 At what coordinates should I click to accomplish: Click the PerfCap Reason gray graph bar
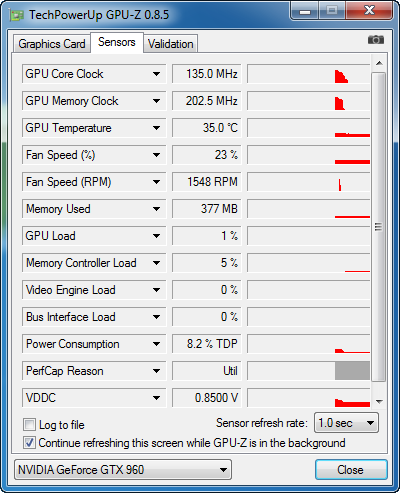pyautogui.click(x=352, y=371)
